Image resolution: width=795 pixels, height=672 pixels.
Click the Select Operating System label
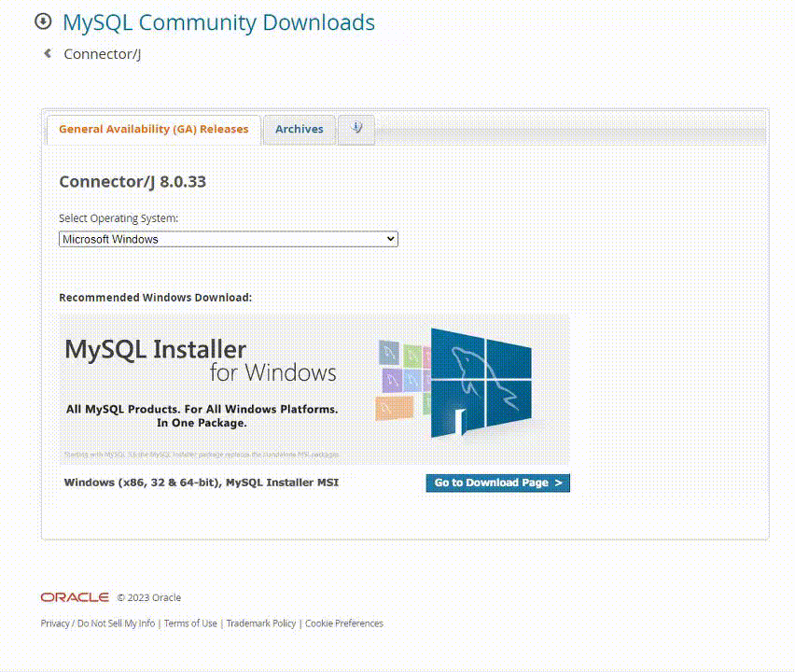[119, 218]
